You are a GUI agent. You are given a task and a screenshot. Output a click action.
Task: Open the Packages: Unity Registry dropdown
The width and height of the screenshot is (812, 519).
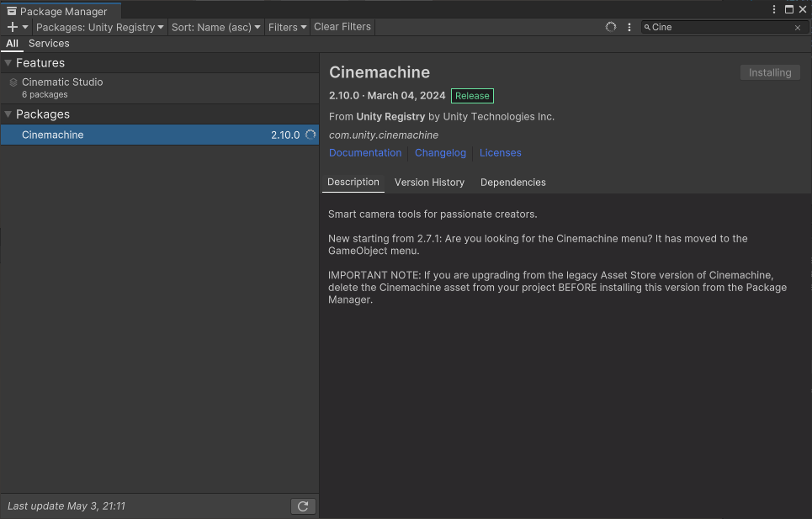click(100, 27)
